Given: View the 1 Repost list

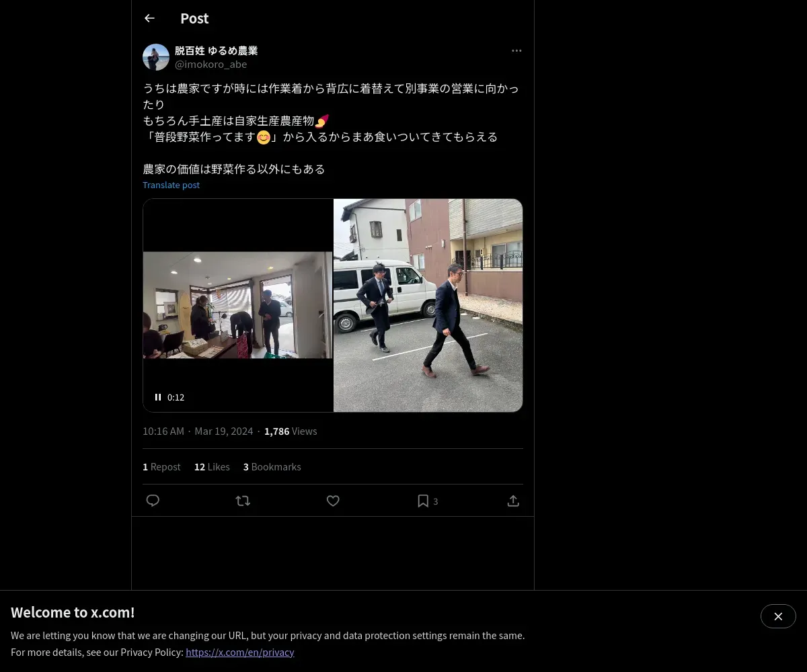Looking at the screenshot, I should 161,466.
